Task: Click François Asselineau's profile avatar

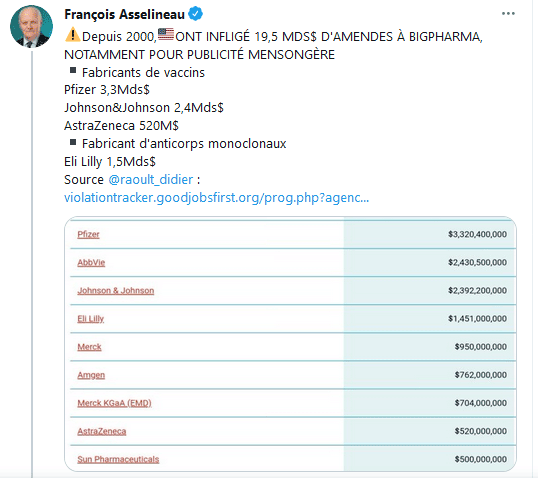Action: pyautogui.click(x=31, y=26)
